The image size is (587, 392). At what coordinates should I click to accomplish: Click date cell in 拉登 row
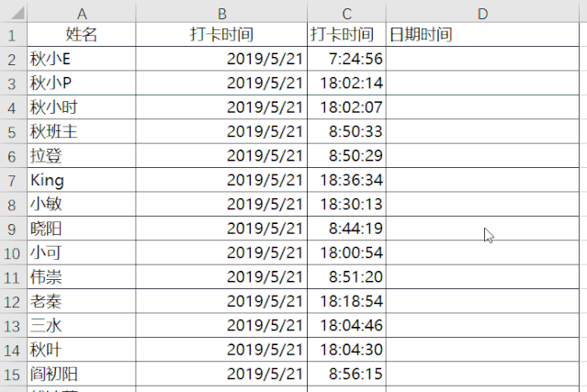tap(221, 156)
